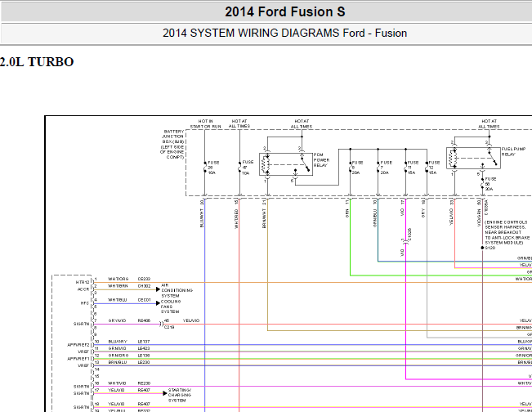Image resolution: width=532 pixels, height=412 pixels.
Task: Click the 'GRN/ORG' wire label on pin 12
Action: click(x=118, y=356)
